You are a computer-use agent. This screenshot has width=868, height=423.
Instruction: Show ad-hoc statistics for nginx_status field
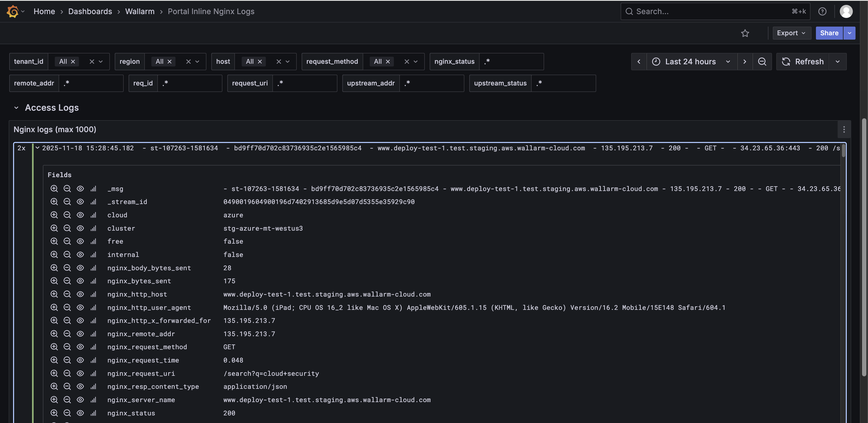pos(93,413)
